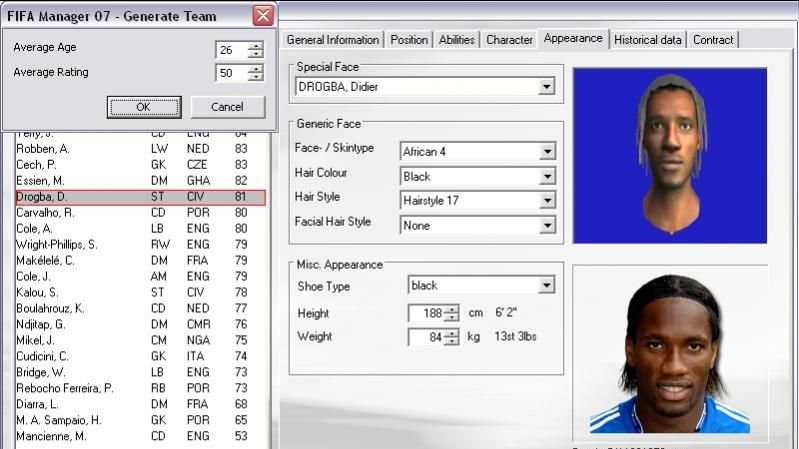Open the Face- / Skintype dropdown
Image resolution: width=799 pixels, height=449 pixels.
pyautogui.click(x=547, y=151)
